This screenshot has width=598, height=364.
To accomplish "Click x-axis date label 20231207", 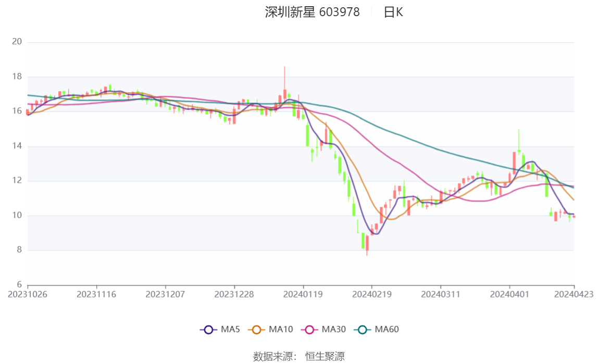I will point(165,295).
